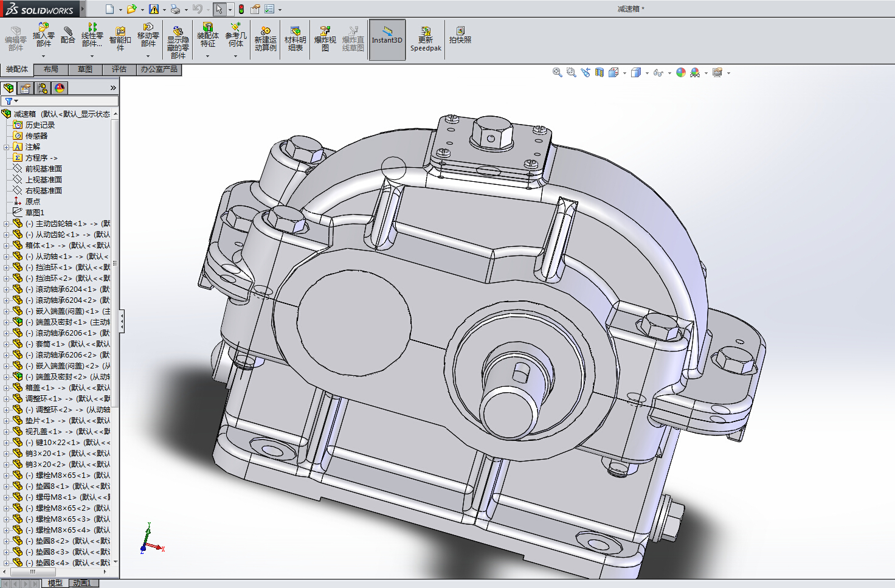Expand the 注解 annotations tree node

tap(6, 147)
